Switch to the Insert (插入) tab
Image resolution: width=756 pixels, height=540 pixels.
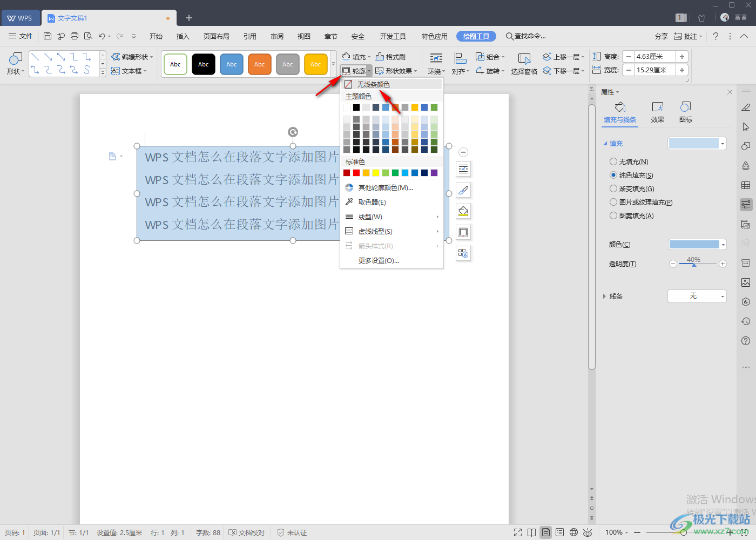(x=183, y=36)
